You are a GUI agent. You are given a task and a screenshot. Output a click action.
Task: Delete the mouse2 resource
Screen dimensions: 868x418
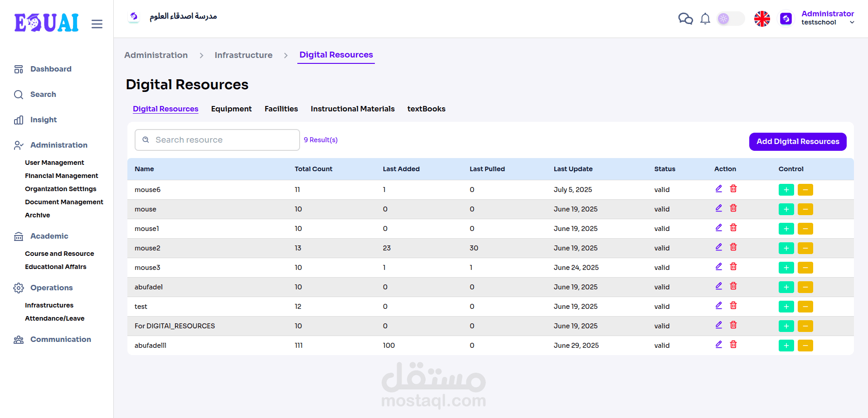(x=733, y=247)
